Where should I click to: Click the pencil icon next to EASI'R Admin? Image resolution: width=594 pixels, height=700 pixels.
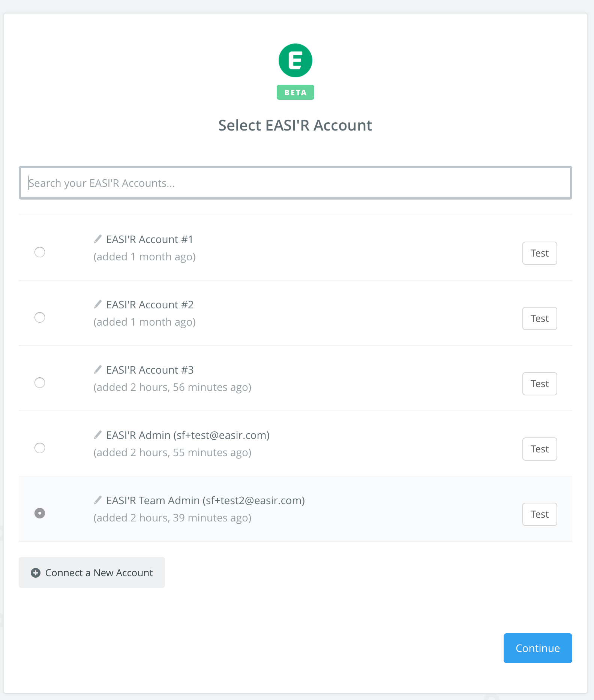98,434
